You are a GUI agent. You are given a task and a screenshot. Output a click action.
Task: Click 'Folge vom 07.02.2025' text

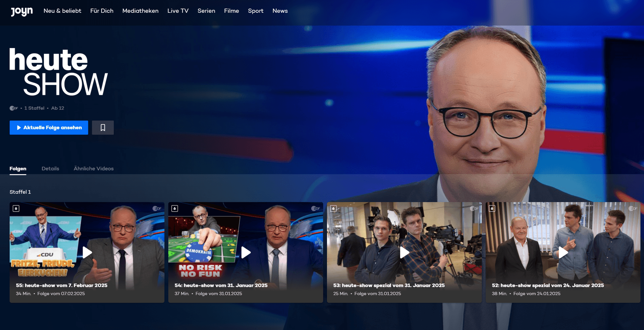pyautogui.click(x=61, y=293)
